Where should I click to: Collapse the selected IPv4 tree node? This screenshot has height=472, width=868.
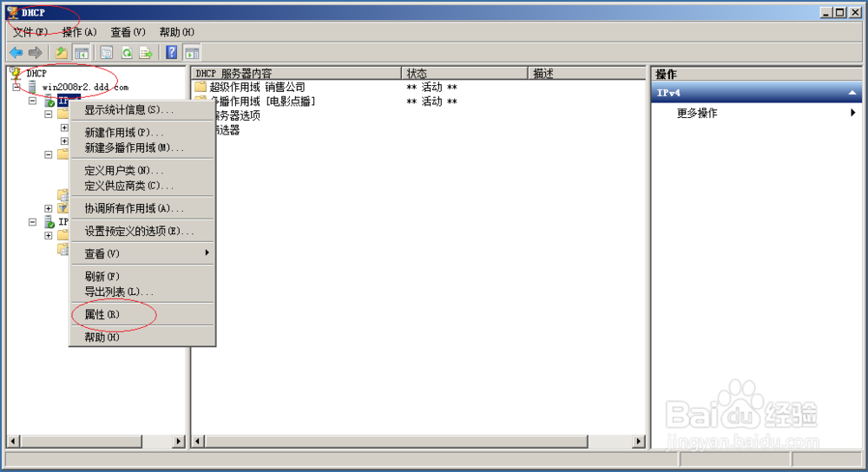[x=33, y=101]
